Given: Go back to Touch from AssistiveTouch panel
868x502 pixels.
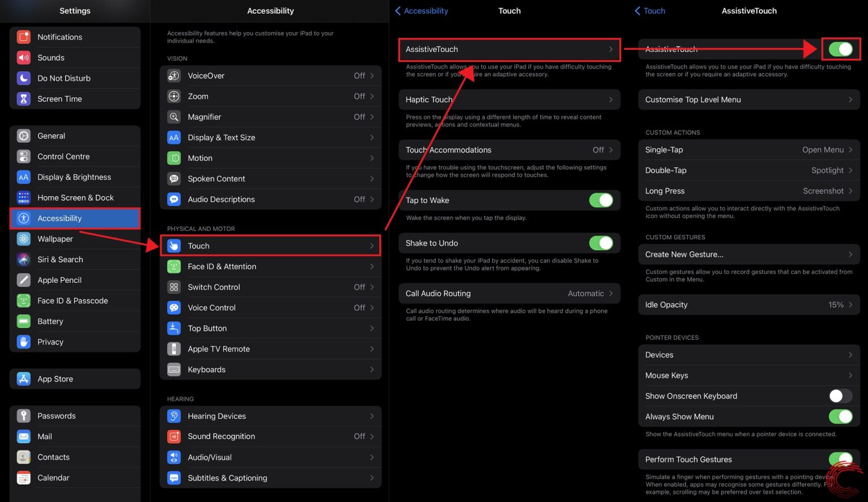Looking at the screenshot, I should pos(649,11).
